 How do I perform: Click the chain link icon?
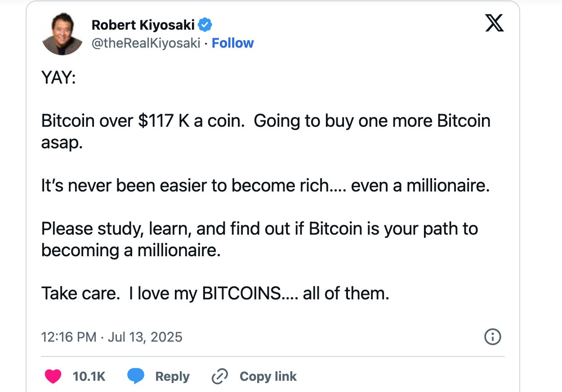[x=220, y=376]
